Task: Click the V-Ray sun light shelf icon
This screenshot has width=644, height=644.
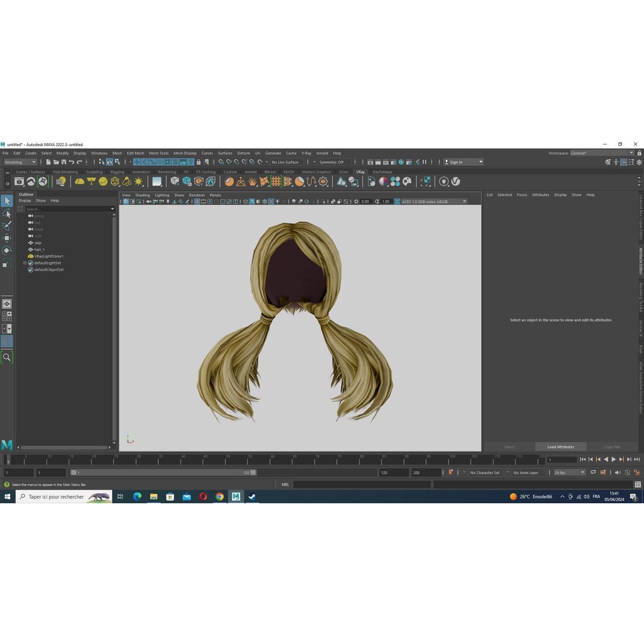Action: [x=138, y=181]
